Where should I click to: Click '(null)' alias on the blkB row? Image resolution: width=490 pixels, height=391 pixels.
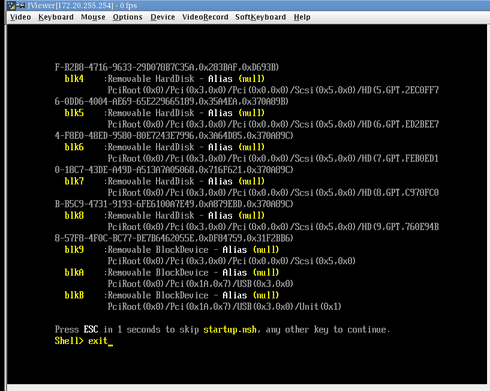click(266, 295)
